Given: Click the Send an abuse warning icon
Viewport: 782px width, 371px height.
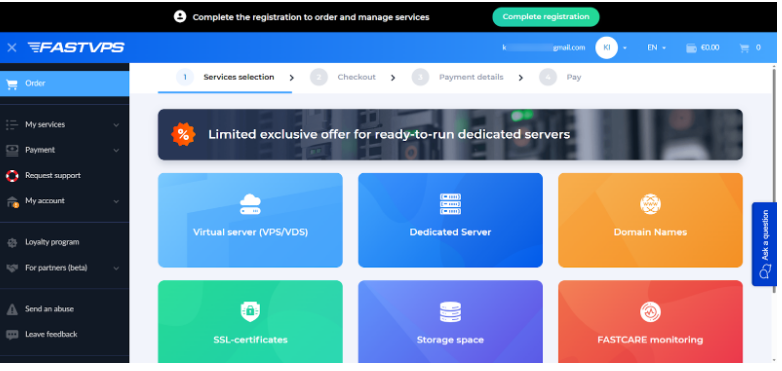Looking at the screenshot, I should (x=12, y=309).
